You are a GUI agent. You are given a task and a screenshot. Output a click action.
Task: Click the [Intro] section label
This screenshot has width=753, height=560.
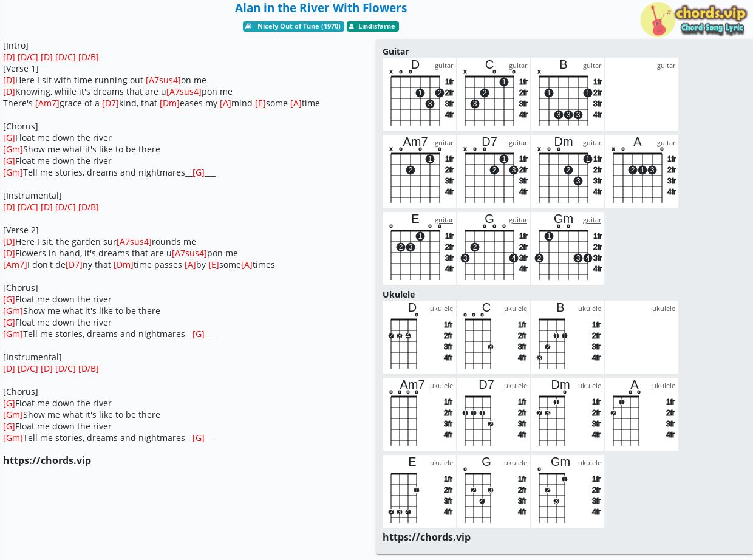click(x=16, y=46)
